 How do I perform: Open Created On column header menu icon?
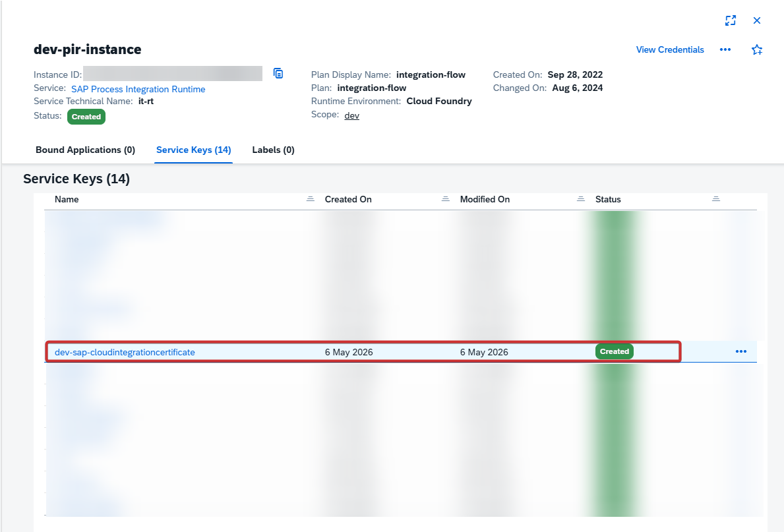(446, 199)
